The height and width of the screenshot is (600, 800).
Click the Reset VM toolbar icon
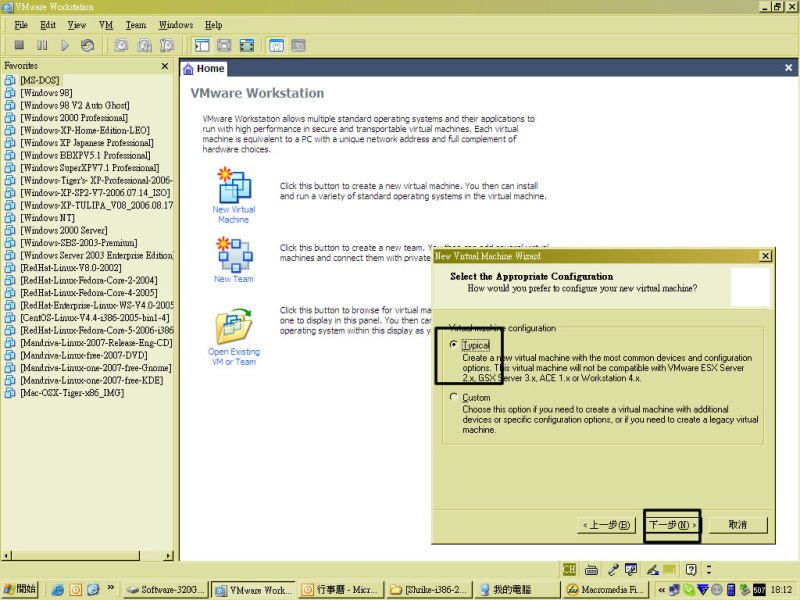click(88, 45)
